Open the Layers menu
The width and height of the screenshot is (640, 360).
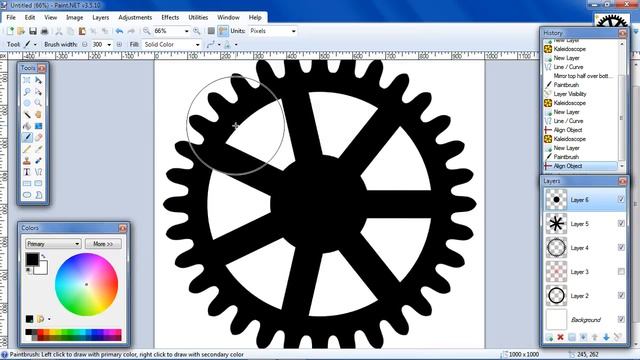point(100,18)
